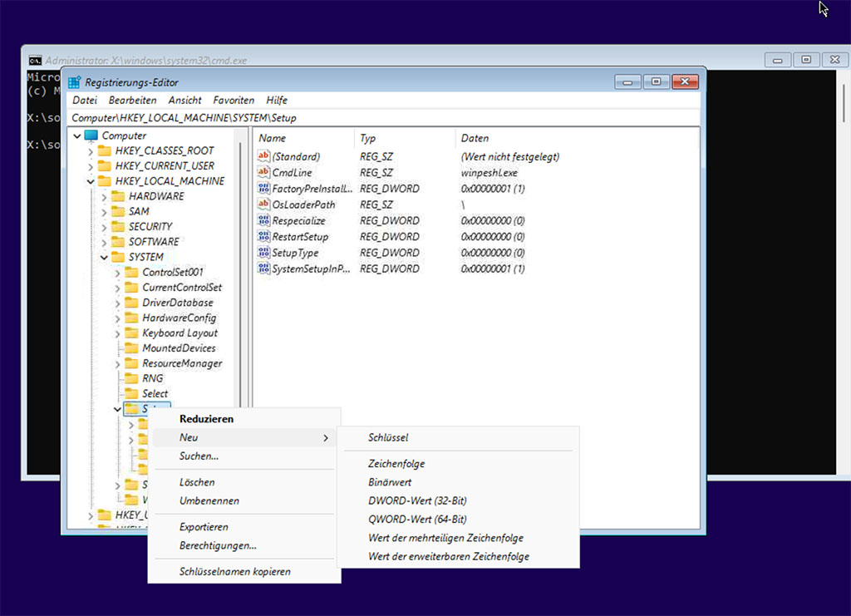Click the registry path address bar

(x=383, y=118)
